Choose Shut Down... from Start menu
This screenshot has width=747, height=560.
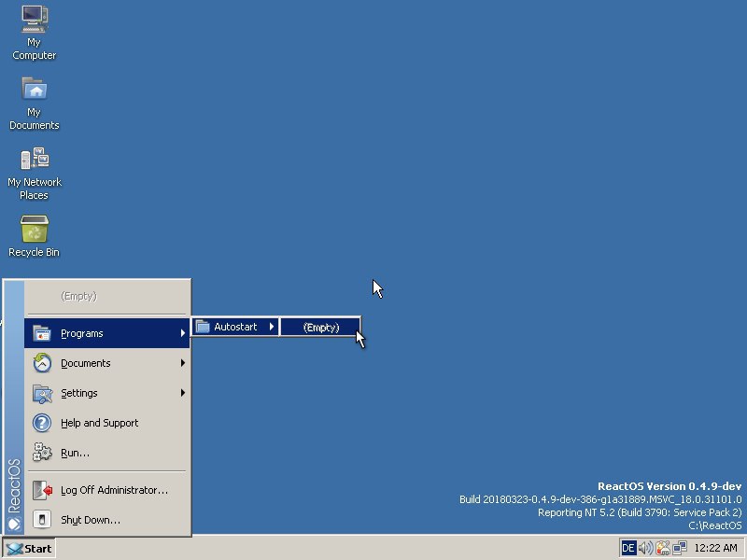pos(107,520)
